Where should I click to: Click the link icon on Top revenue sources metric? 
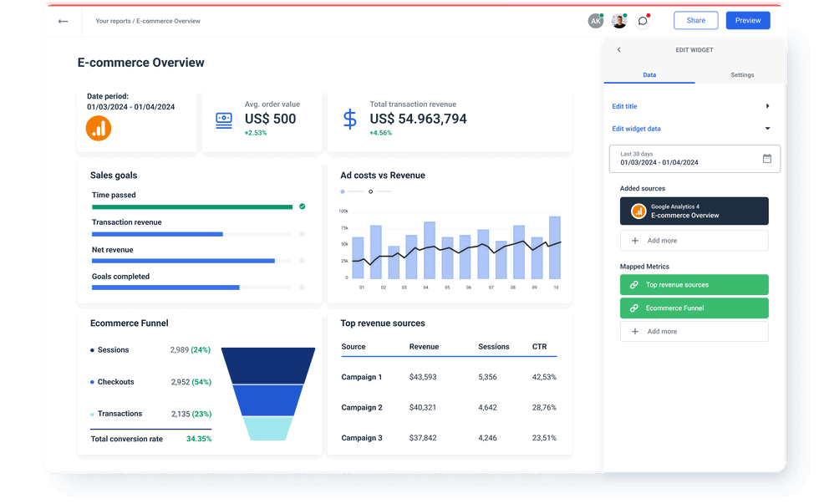tap(635, 284)
